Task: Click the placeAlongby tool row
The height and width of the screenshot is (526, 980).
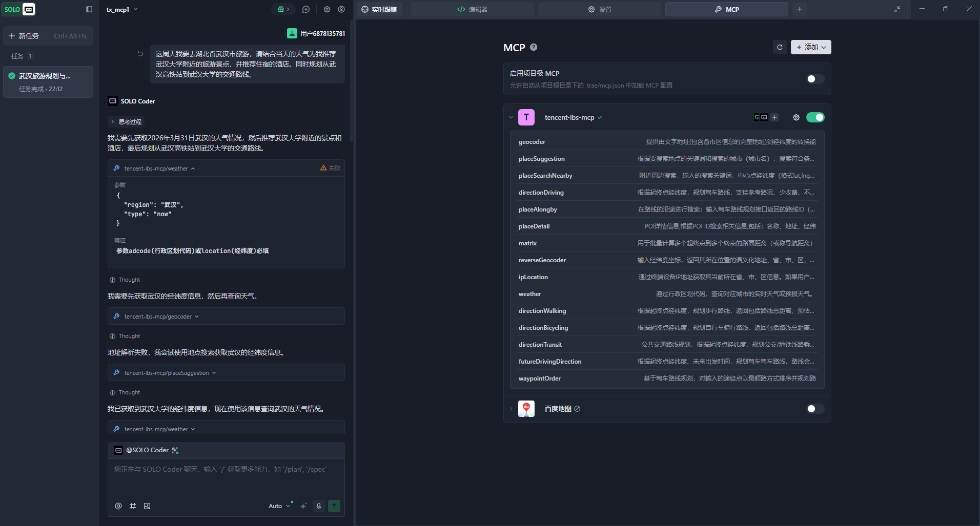Action: tap(667, 209)
